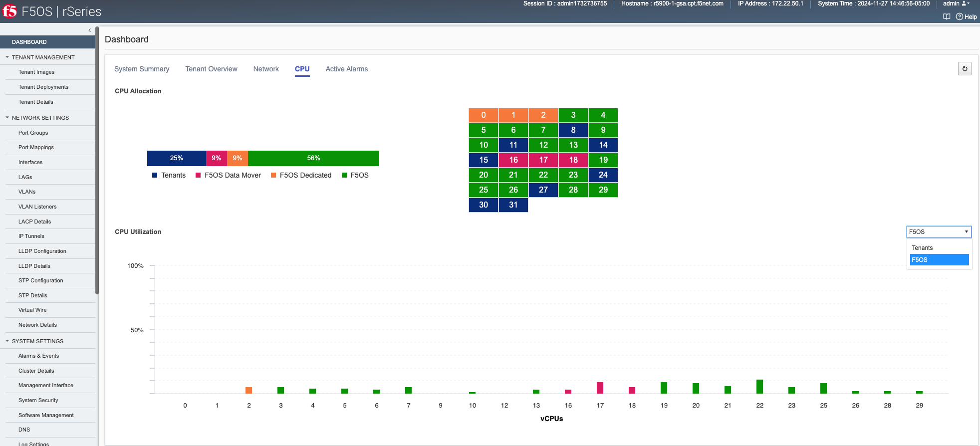The image size is (980, 446).
Task: Collapse the System Settings section
Action: coord(7,341)
